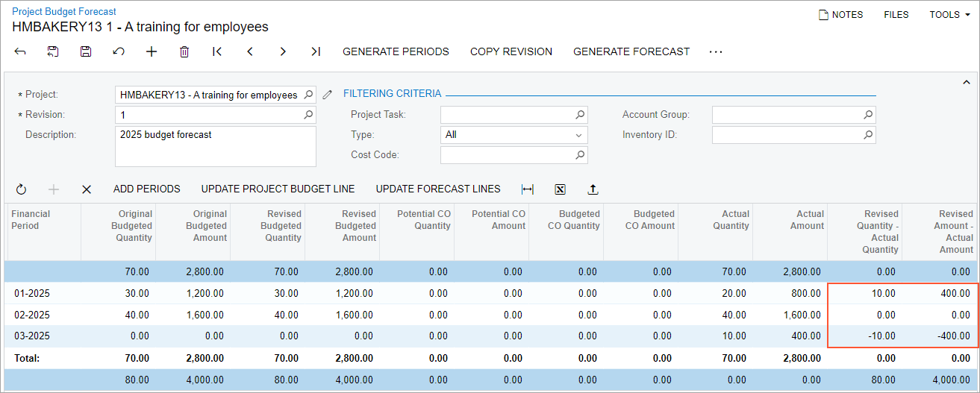Open the Notes menu item
980x393 pixels.
pos(840,15)
